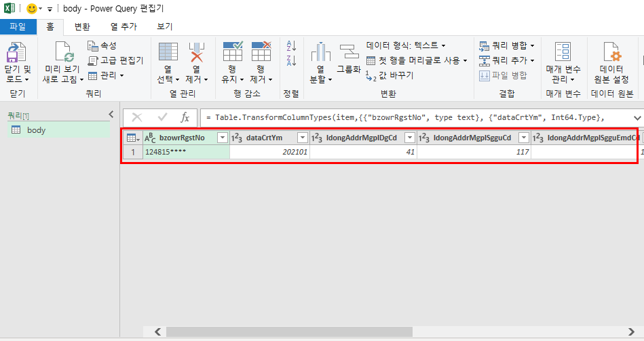
Task: Open the dataCrtYm column filter dropdown
Action: [302, 138]
